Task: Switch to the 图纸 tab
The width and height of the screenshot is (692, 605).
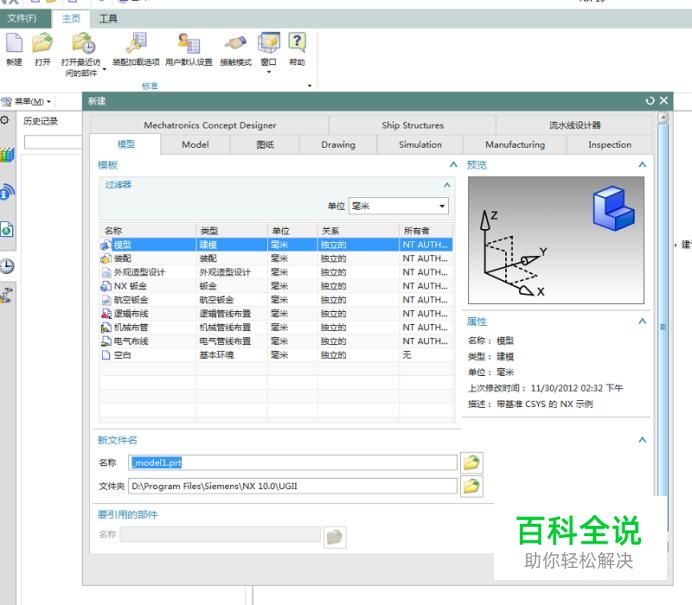Action: tap(265, 144)
